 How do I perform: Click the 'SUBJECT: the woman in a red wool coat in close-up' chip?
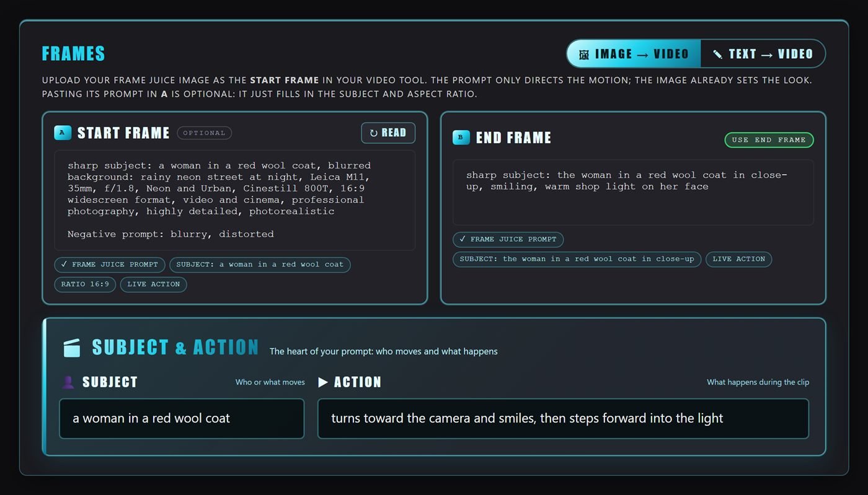(577, 259)
